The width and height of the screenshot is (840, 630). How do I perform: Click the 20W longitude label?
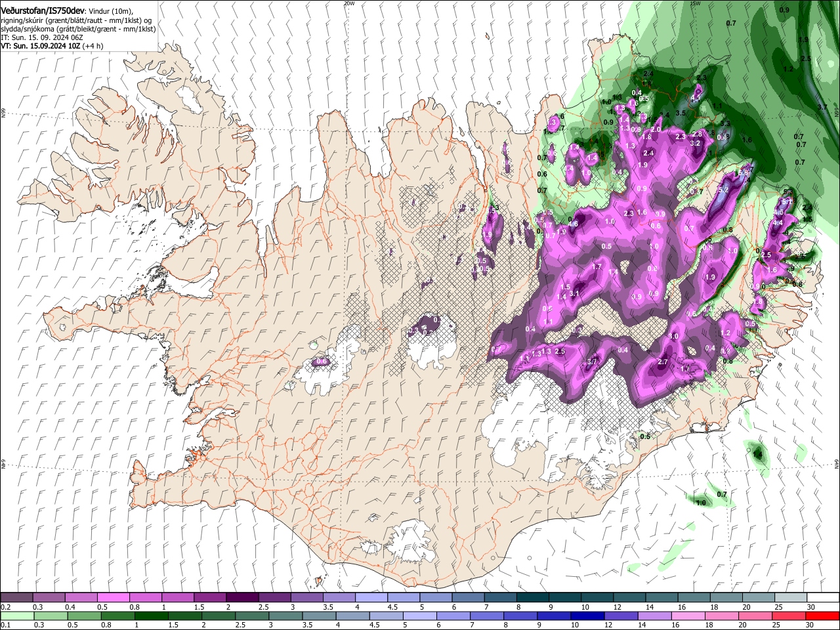(x=349, y=3)
